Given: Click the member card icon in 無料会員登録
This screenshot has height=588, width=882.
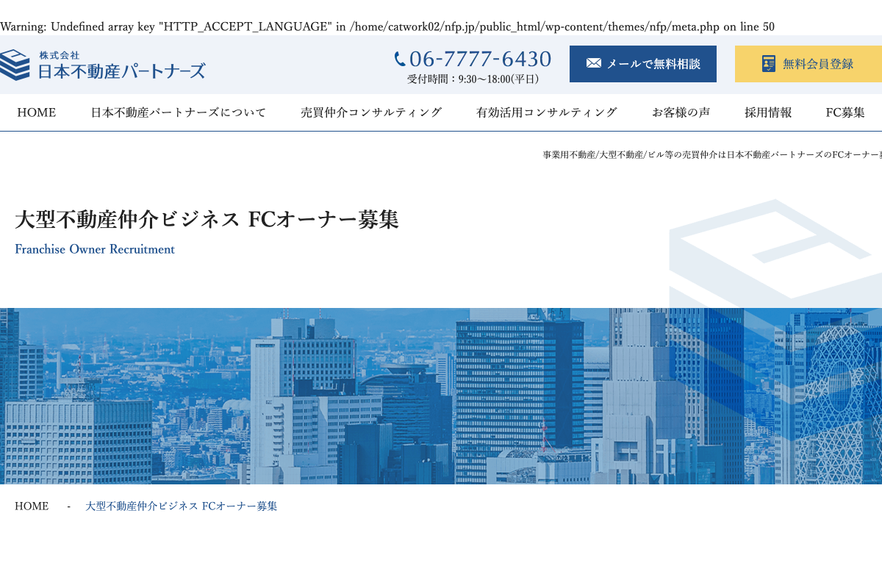Looking at the screenshot, I should [769, 63].
